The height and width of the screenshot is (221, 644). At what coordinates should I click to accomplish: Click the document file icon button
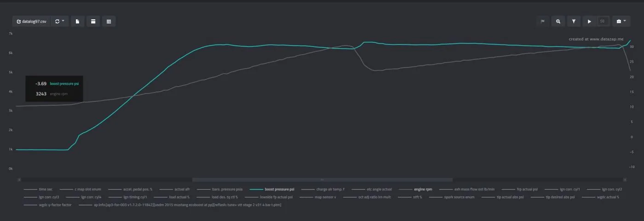[x=78, y=21]
